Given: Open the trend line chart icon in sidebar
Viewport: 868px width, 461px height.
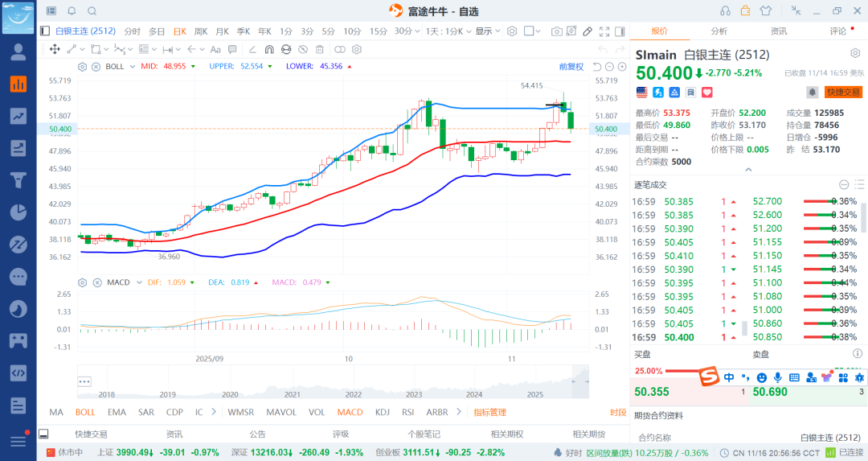Looking at the screenshot, I should pos(18,116).
